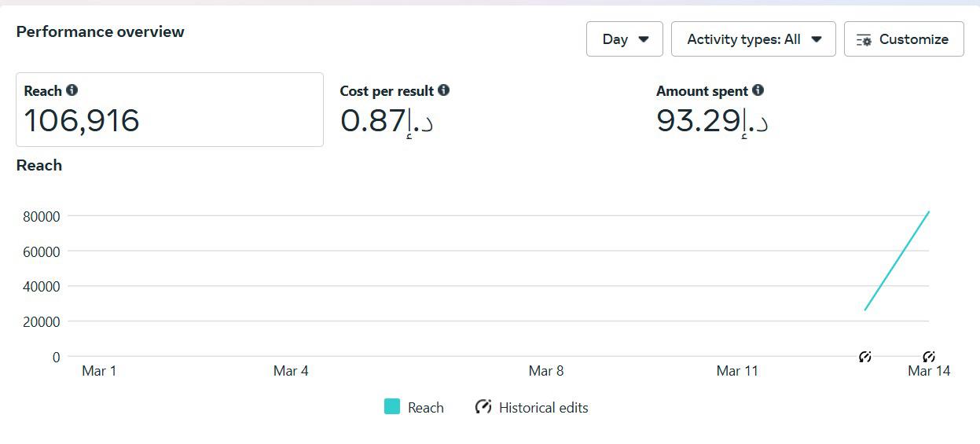Click the Customize sliders gear icon

point(864,40)
